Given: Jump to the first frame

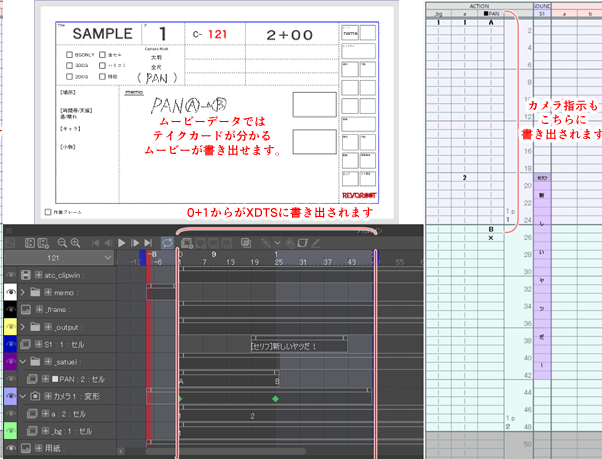Looking at the screenshot, I should click(x=96, y=243).
